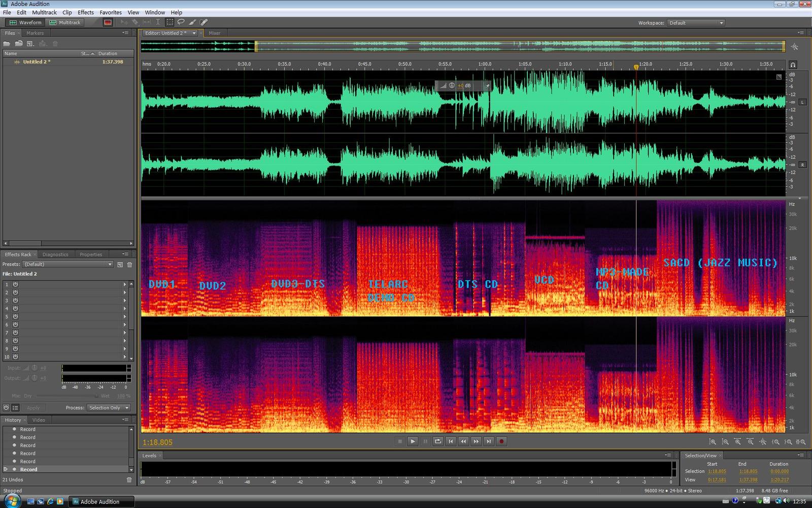The height and width of the screenshot is (508, 812).
Task: Toggle Loop Playback in transport
Action: click(x=438, y=441)
